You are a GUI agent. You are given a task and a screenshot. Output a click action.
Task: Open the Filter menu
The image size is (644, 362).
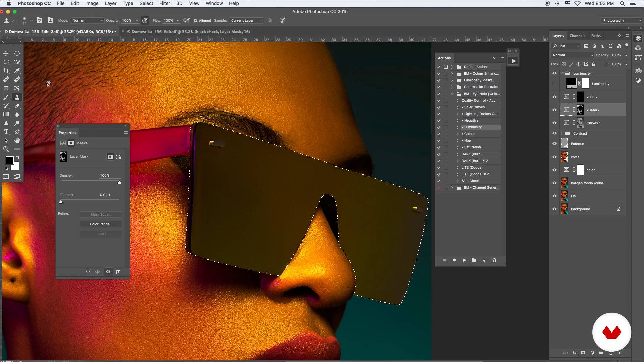pos(164,3)
